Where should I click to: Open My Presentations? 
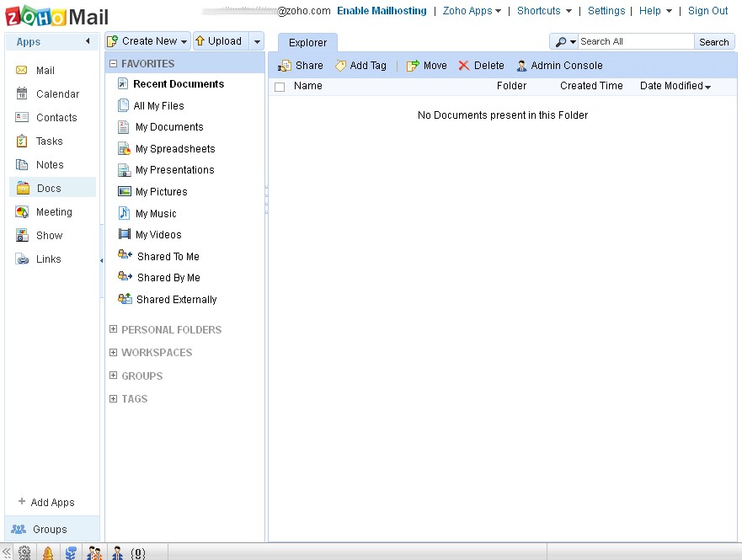click(x=174, y=170)
